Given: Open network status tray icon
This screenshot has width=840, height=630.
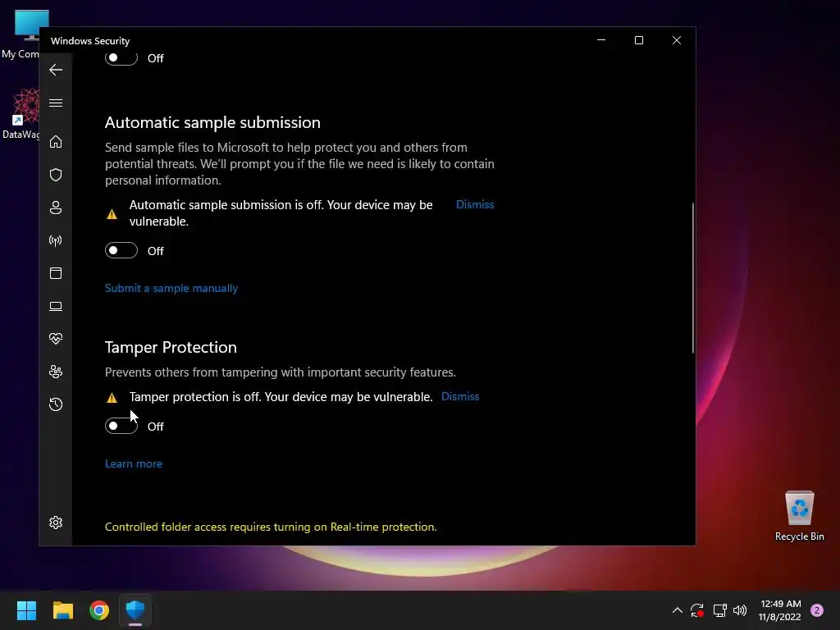Looking at the screenshot, I should [719, 610].
